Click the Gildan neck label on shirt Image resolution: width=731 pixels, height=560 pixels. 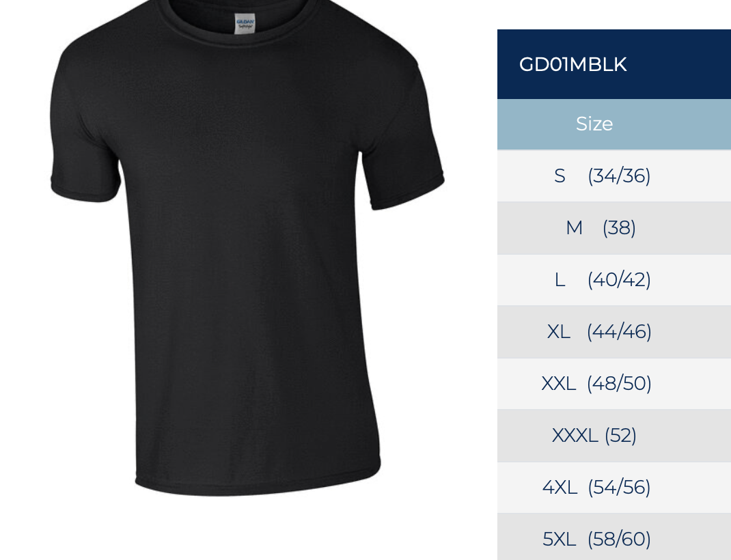click(x=245, y=24)
